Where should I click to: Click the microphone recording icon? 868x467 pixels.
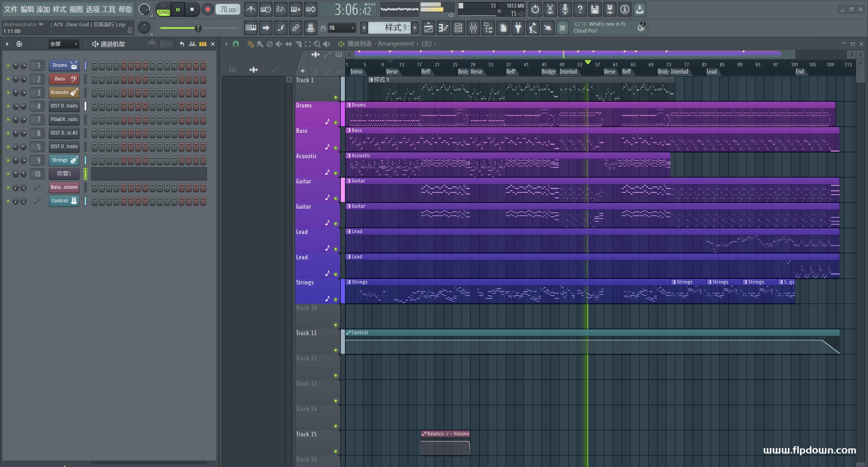coord(565,9)
